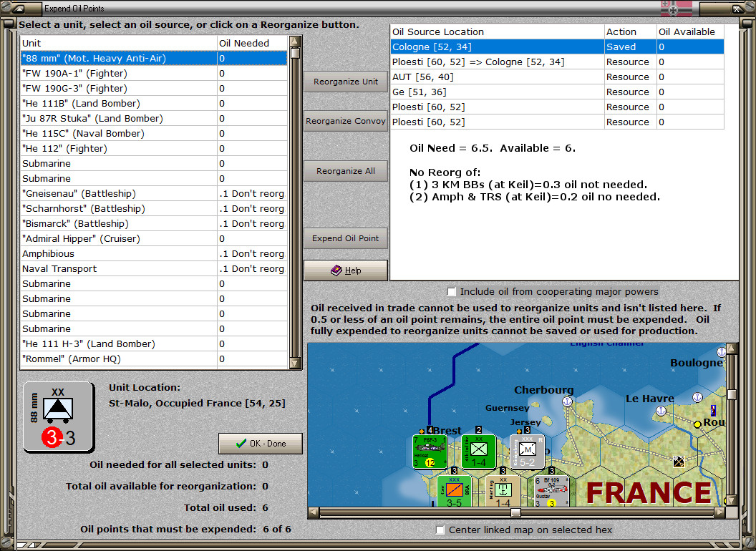This screenshot has width=756, height=551.
Task: Select the "He 111 H-3" (Land Bomber) row
Action: click(154, 343)
